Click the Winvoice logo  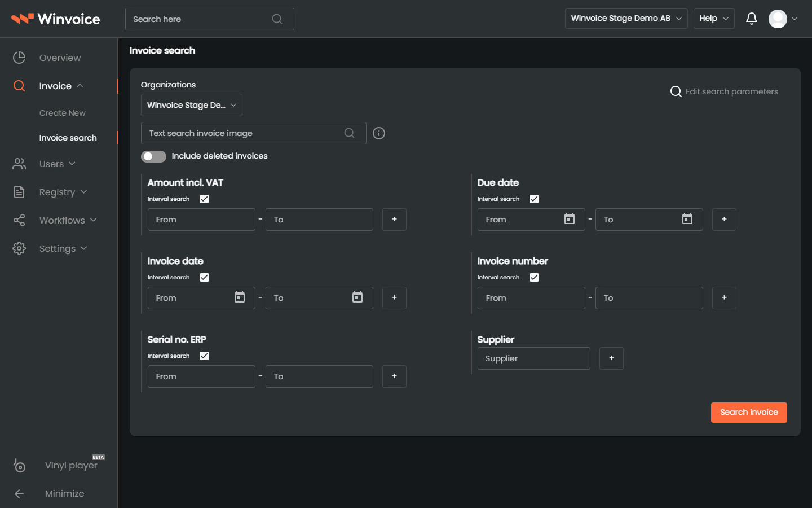click(55, 19)
